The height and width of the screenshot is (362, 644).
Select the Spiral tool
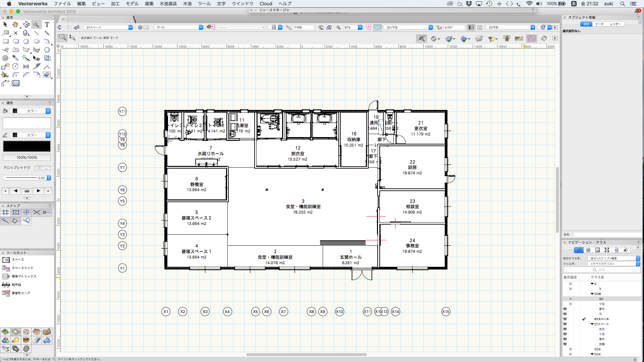coord(5,58)
